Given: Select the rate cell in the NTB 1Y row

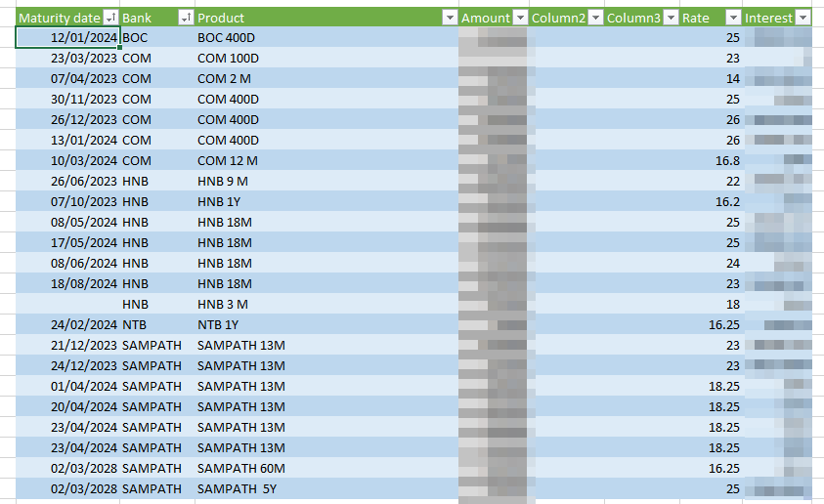Looking at the screenshot, I should coord(711,324).
